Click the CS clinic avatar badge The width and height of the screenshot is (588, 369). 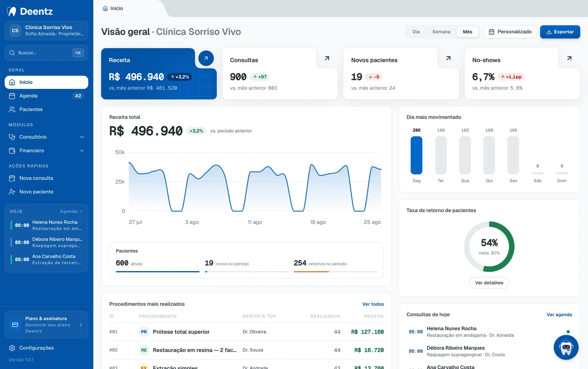pos(15,31)
